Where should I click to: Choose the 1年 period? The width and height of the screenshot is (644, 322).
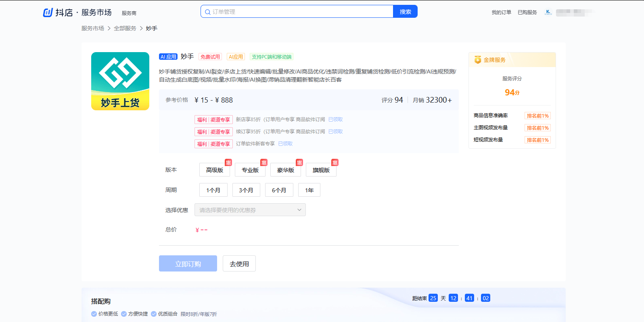coord(309,190)
